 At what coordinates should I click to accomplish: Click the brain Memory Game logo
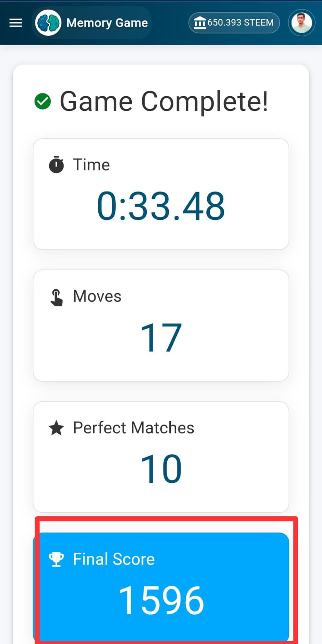pos(48,23)
